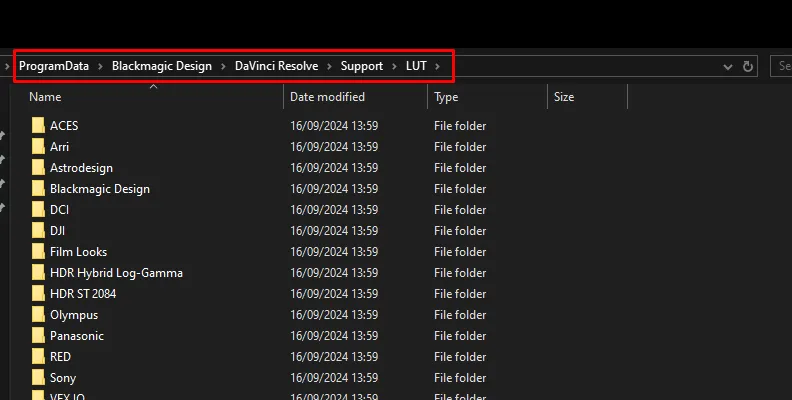792x400 pixels.
Task: Expand chevron after Support in breadcrumb
Action: [394, 67]
